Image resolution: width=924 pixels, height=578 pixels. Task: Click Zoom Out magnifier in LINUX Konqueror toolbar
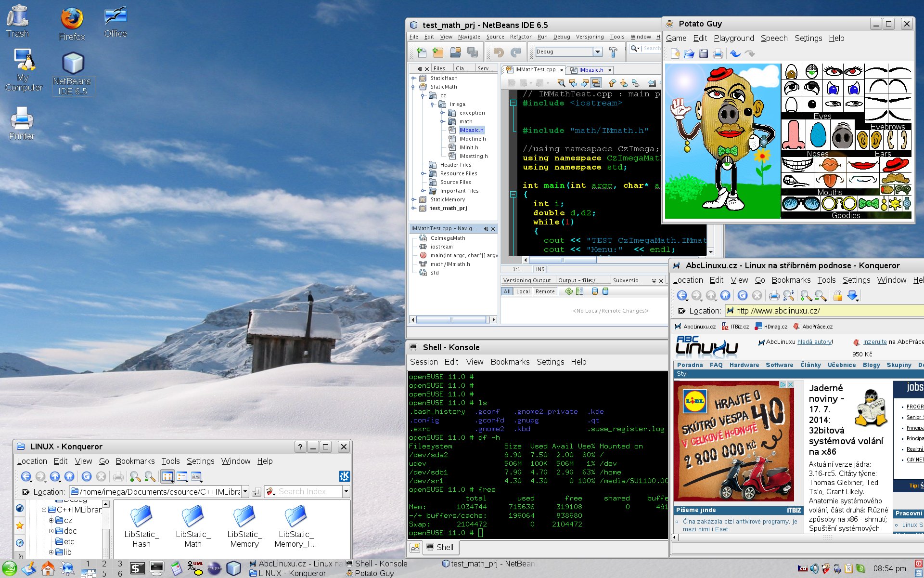coord(150,476)
